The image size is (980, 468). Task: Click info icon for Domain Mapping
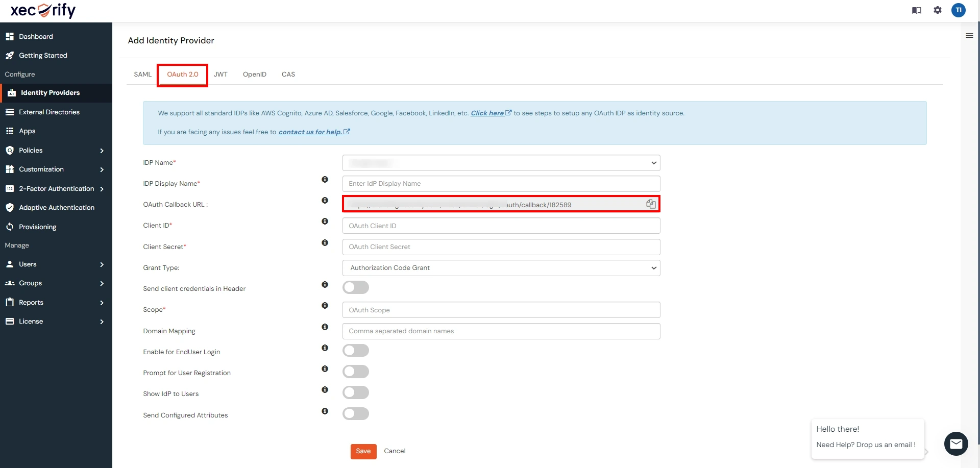[x=325, y=327]
